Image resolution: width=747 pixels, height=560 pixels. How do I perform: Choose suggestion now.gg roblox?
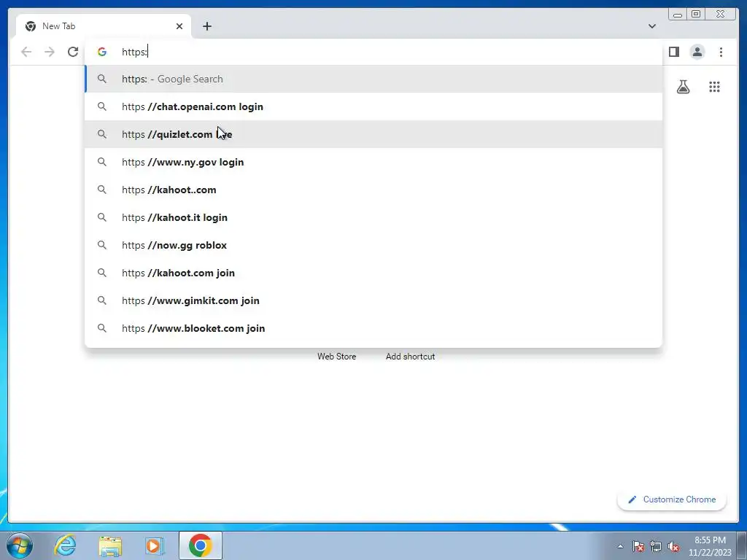coord(373,245)
